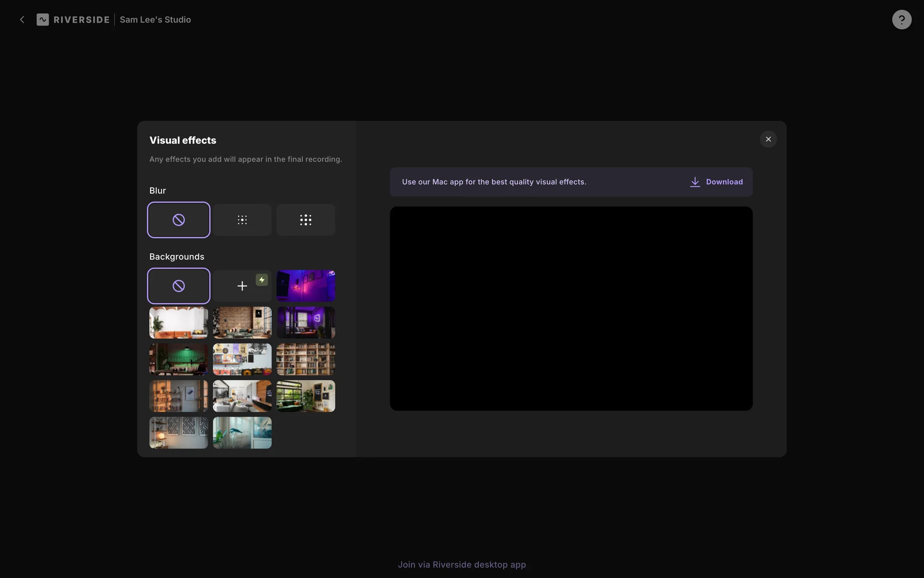Select the light blur option
The image size is (924, 578).
pyautogui.click(x=242, y=220)
